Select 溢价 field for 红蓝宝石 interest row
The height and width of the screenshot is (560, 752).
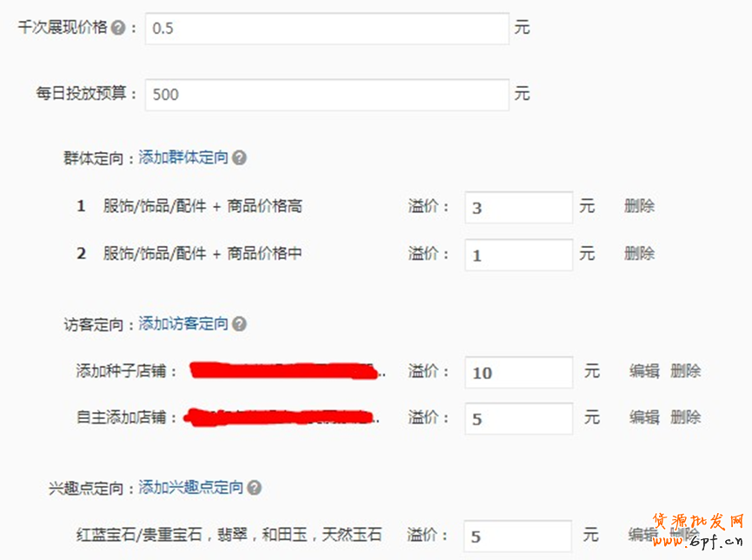coord(517,536)
